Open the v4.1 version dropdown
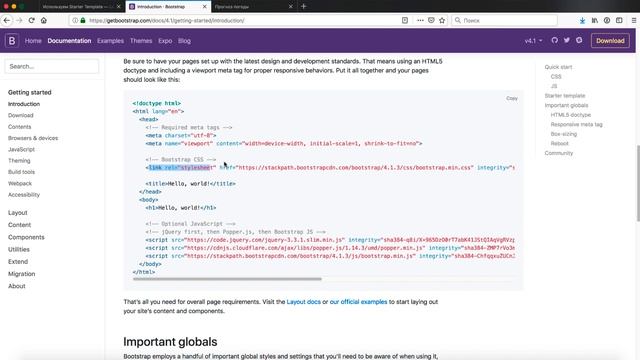 [x=533, y=41]
